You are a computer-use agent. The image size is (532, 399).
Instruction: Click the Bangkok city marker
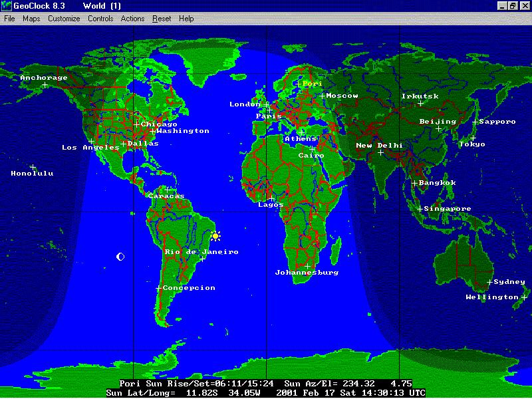pos(414,183)
